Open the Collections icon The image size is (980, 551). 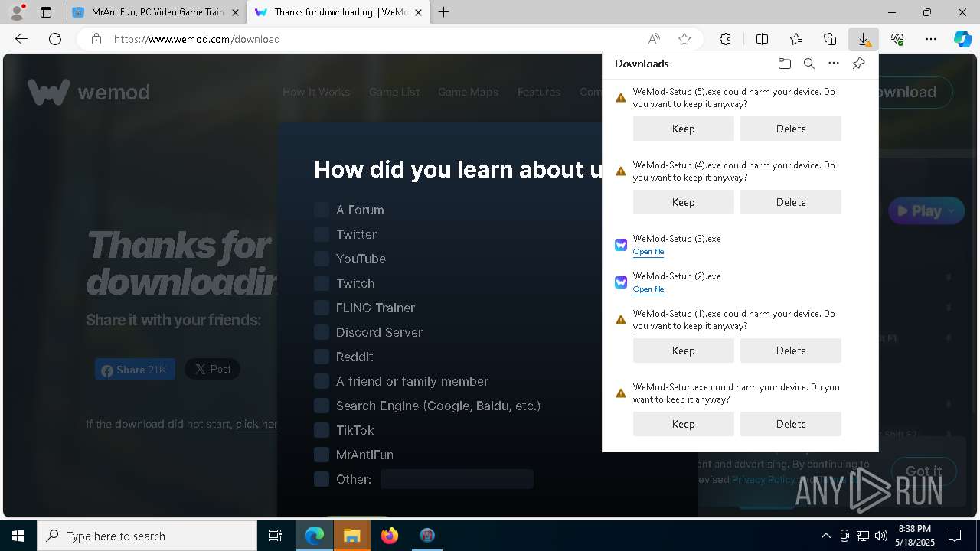[830, 39]
